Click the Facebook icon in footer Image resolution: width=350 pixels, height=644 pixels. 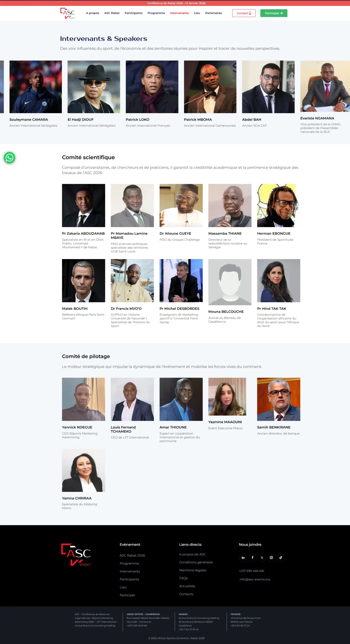(252, 557)
